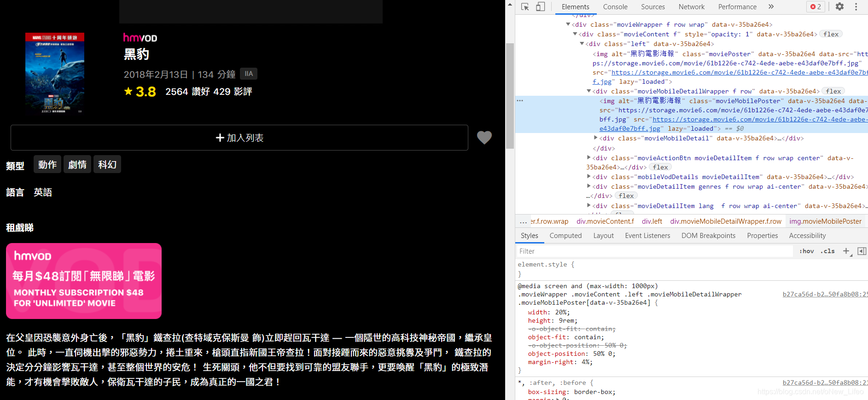Open the Sources tab
The height and width of the screenshot is (400, 868).
click(x=653, y=6)
